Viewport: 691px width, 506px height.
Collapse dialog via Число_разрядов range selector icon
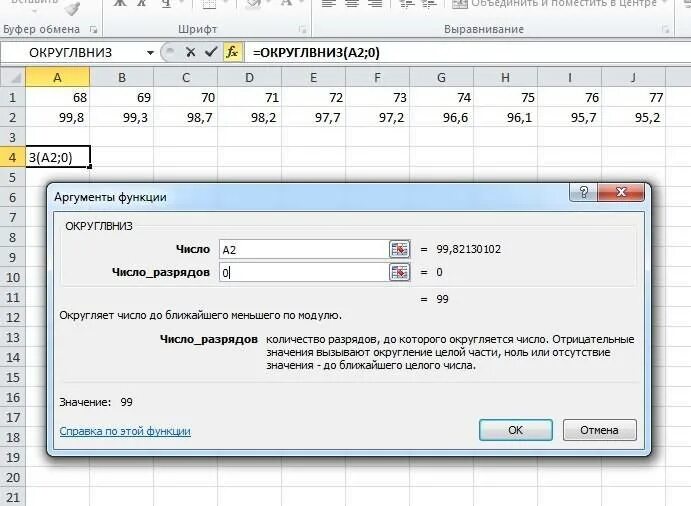pos(399,272)
